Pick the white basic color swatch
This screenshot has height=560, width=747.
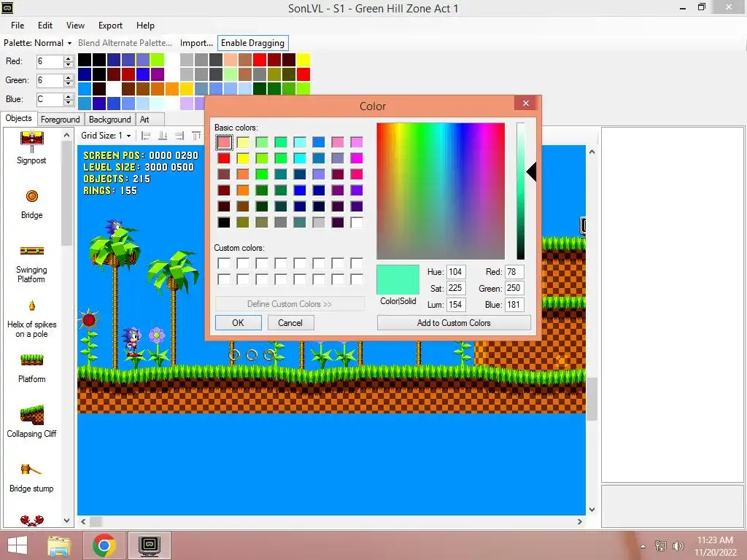tap(356, 222)
